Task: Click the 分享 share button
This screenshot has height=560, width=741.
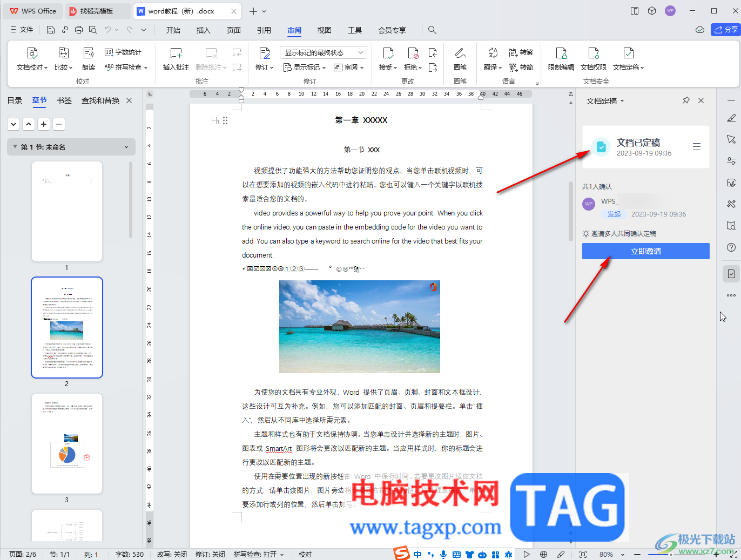Action: coord(725,30)
